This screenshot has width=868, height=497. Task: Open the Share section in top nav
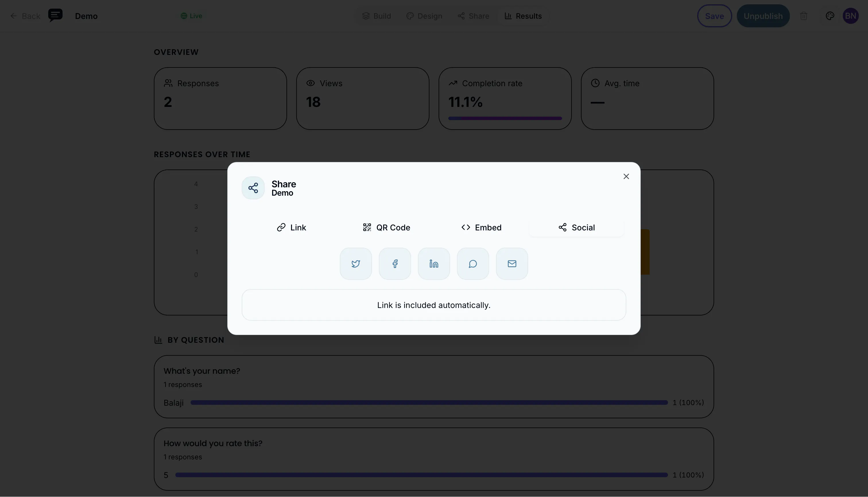click(473, 16)
